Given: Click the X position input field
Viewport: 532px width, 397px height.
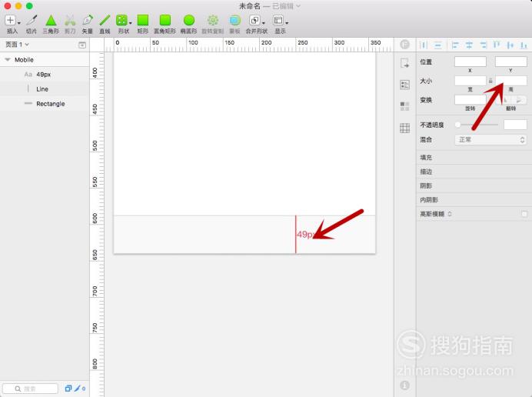Looking at the screenshot, I should [x=470, y=62].
